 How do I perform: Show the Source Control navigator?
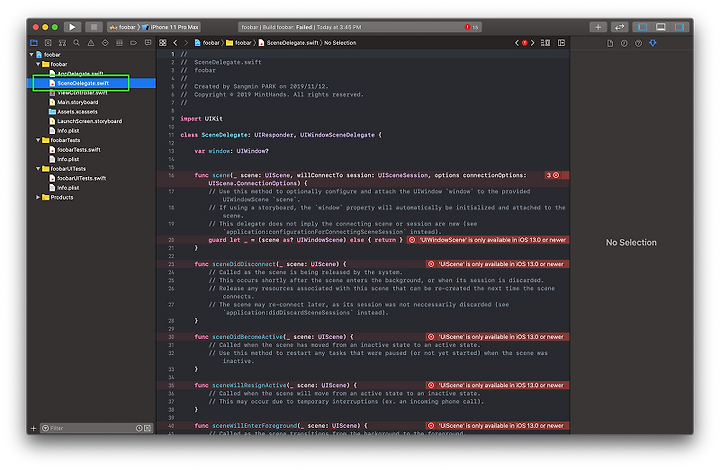[48, 43]
